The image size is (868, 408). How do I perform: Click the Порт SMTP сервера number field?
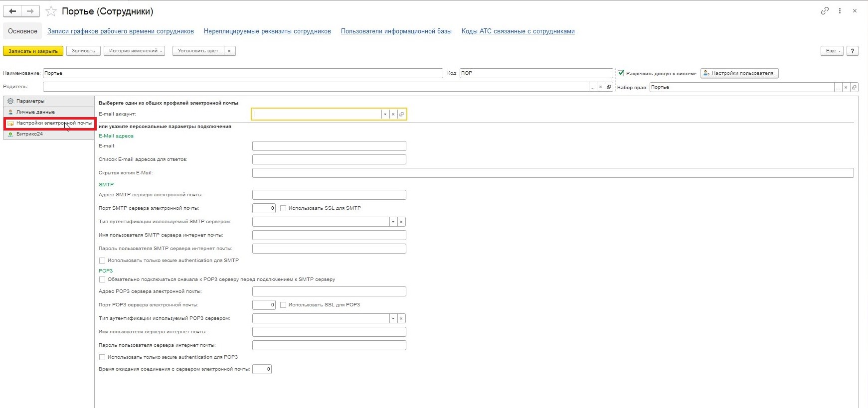pyautogui.click(x=264, y=208)
